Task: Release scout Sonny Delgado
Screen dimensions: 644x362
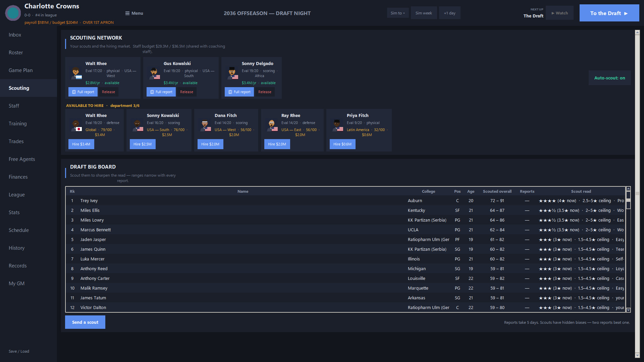Action: click(x=265, y=92)
